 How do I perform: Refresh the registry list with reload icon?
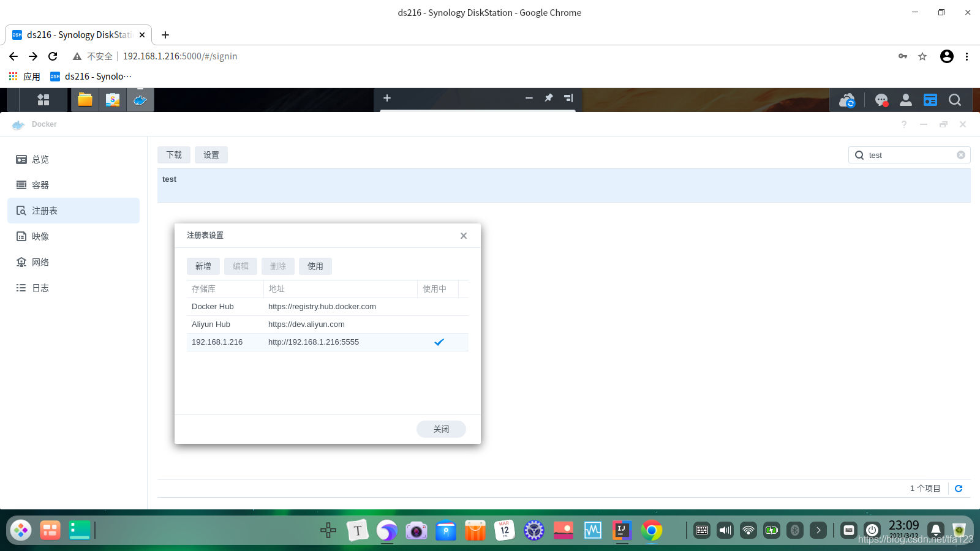[959, 489]
